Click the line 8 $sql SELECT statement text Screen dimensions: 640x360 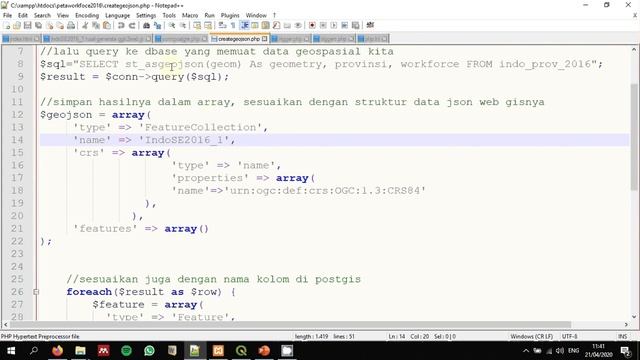pyautogui.click(x=321, y=64)
